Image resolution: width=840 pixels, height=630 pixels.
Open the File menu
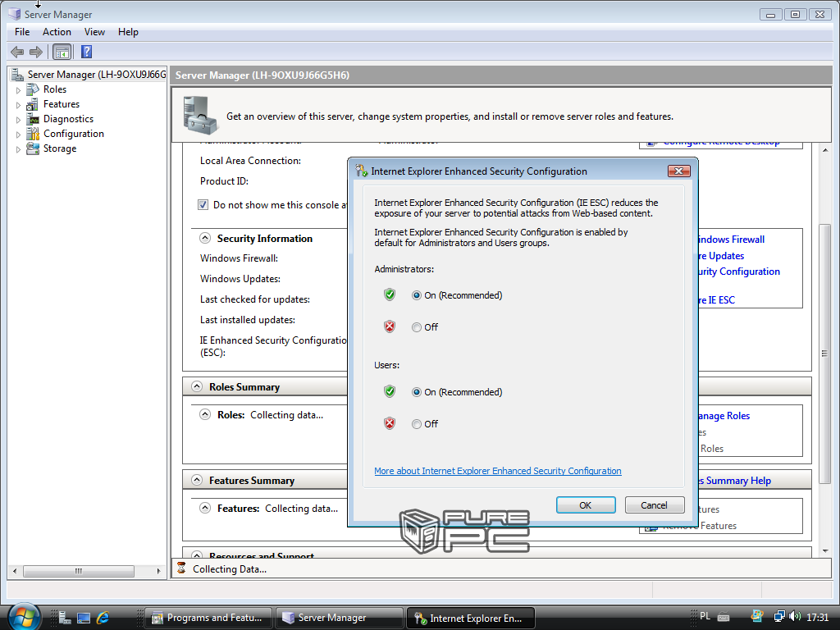click(22, 32)
